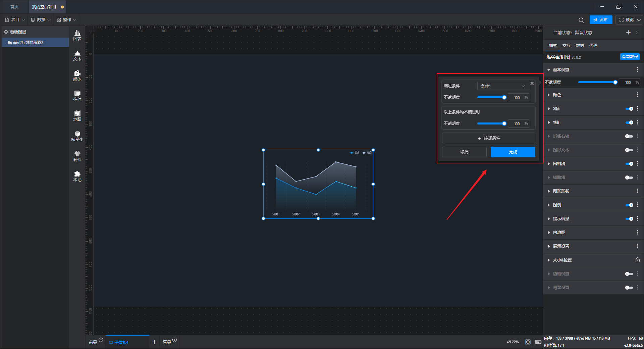Open the 文本 text components panel
The height and width of the screenshot is (349, 644).
pos(77,55)
